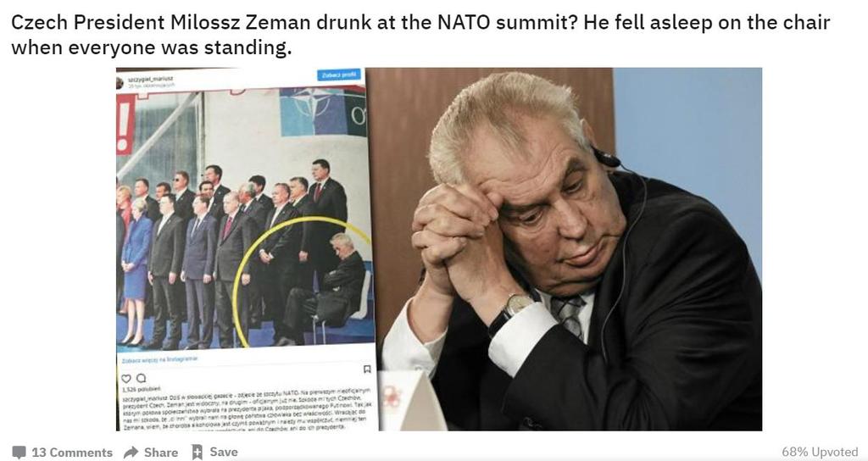Choose the Save text label
The width and height of the screenshot is (868, 461).
pyautogui.click(x=224, y=453)
